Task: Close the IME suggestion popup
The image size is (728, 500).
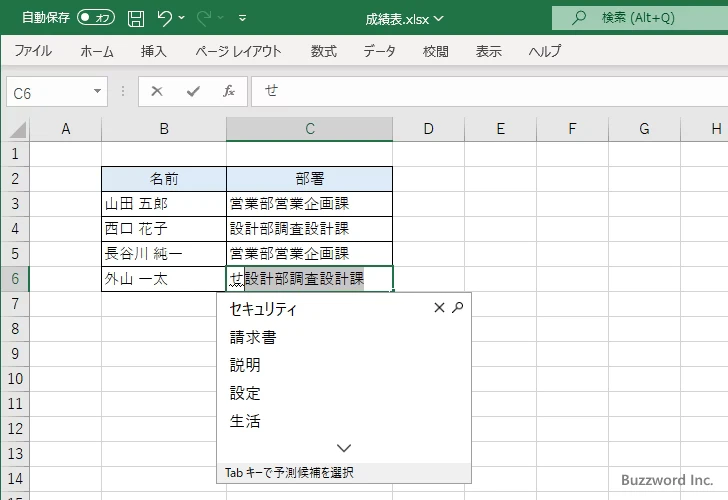Action: pos(439,308)
